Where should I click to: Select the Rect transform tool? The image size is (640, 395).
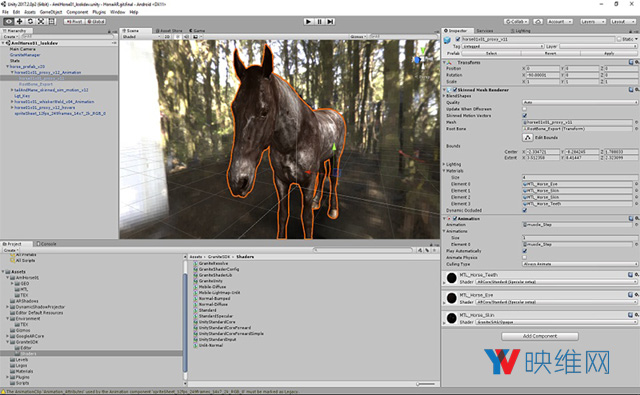pyautogui.click(x=51, y=21)
